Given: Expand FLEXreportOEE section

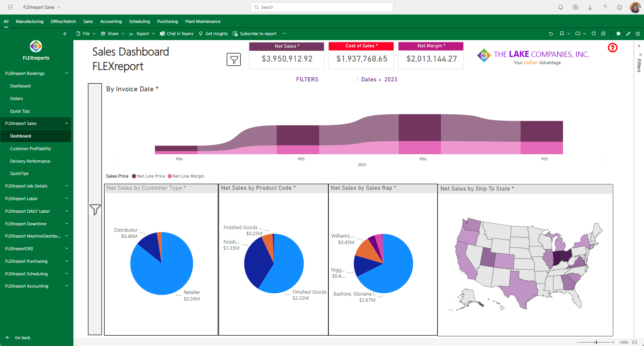Looking at the screenshot, I should (67, 249).
